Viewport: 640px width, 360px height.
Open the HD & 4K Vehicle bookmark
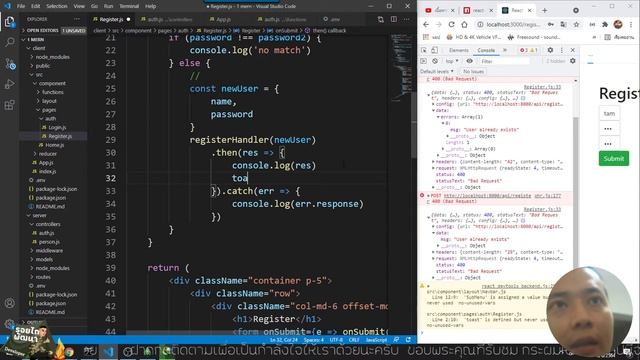coord(473,37)
